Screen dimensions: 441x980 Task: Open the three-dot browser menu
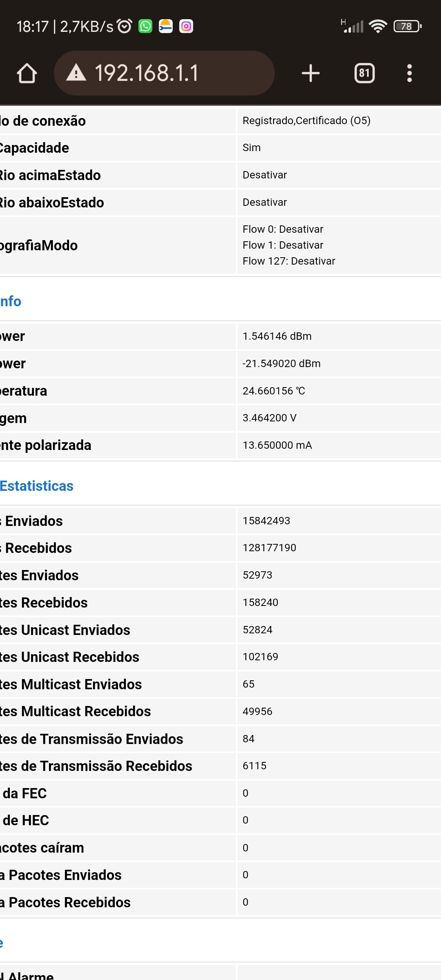[409, 73]
